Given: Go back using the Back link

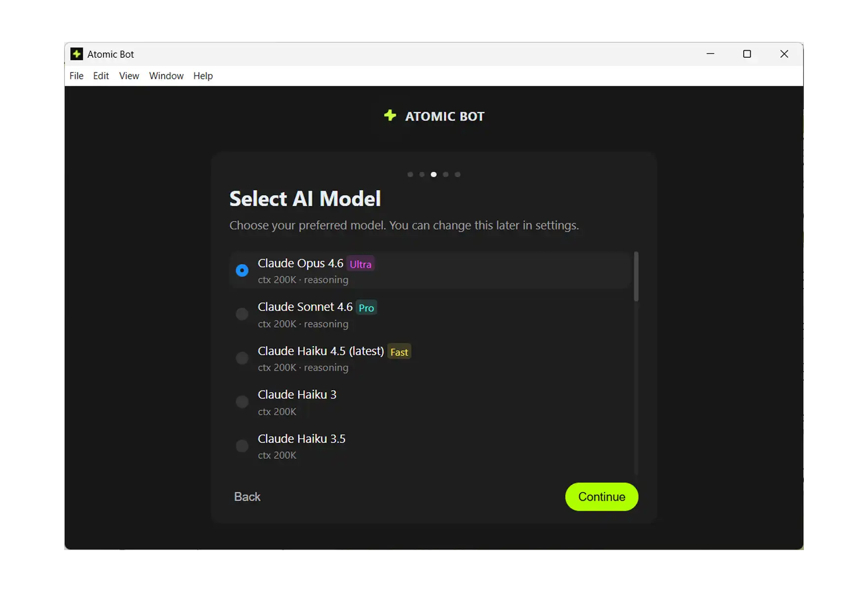Looking at the screenshot, I should pyautogui.click(x=247, y=496).
